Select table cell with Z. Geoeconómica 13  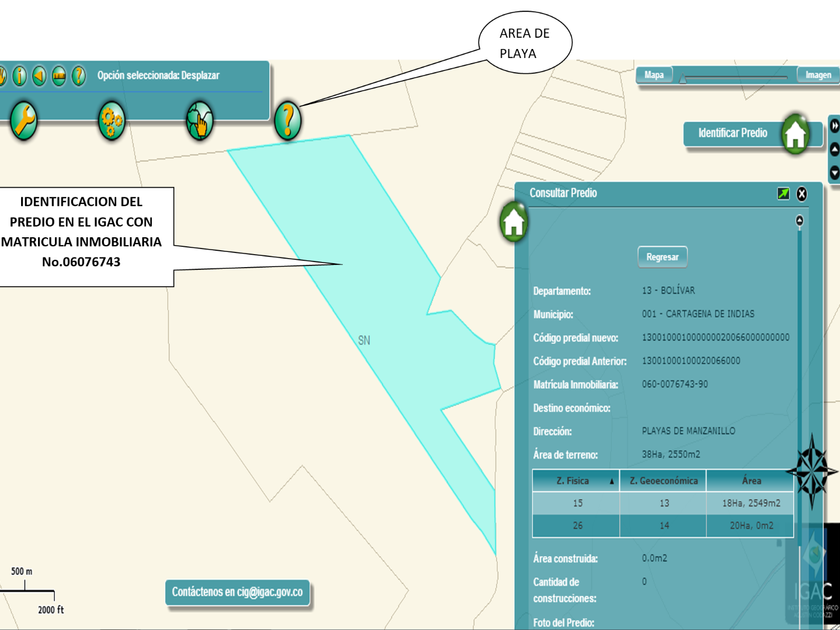point(663,503)
